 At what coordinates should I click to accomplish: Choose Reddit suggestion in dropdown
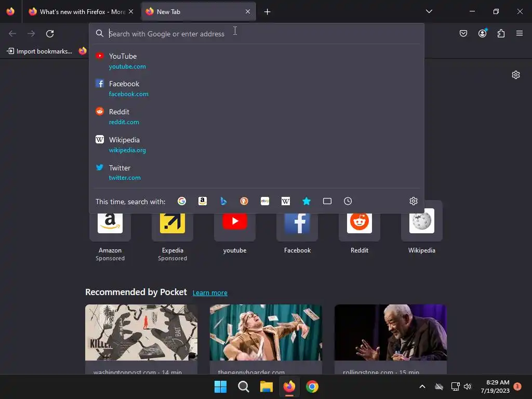point(257,117)
